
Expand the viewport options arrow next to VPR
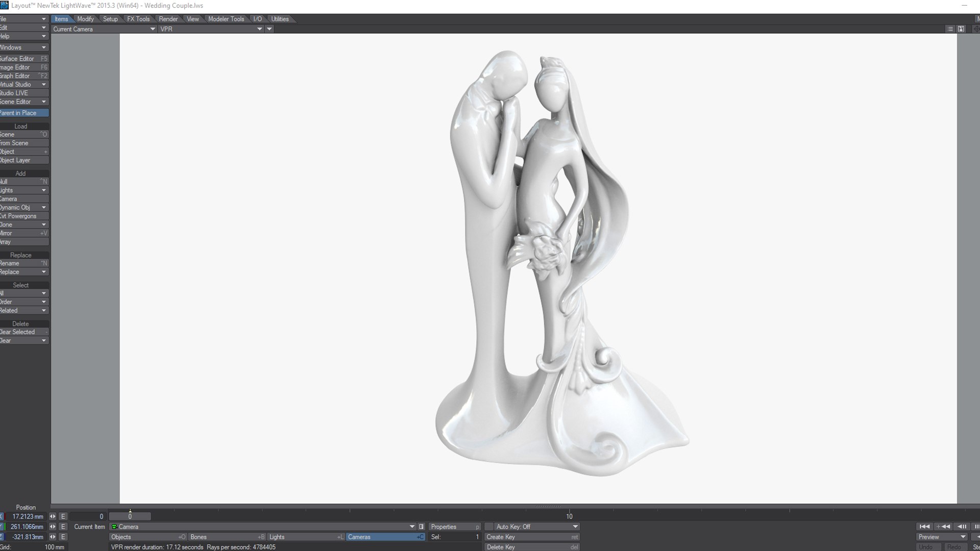(269, 29)
